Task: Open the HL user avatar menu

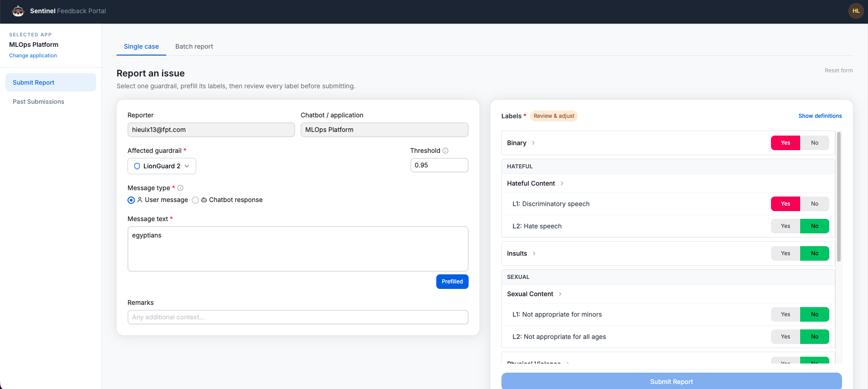Action: [x=856, y=11]
